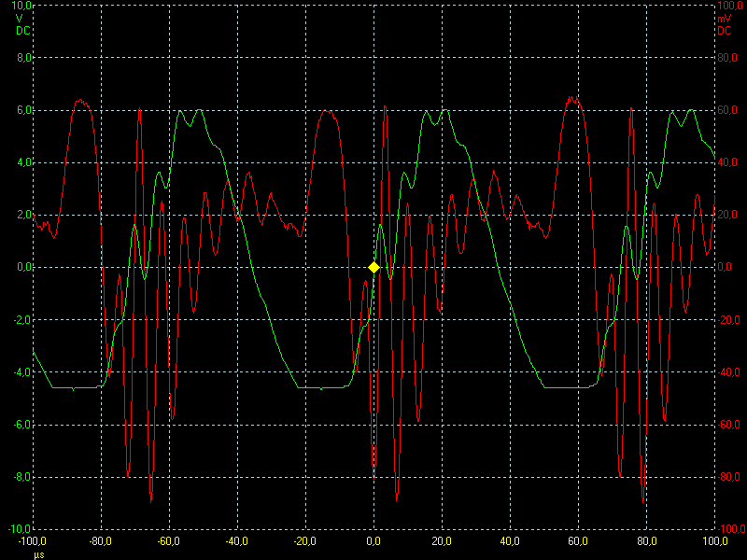The image size is (747, 560).
Task: Click the red 'mV' unit label
Action: click(x=725, y=20)
